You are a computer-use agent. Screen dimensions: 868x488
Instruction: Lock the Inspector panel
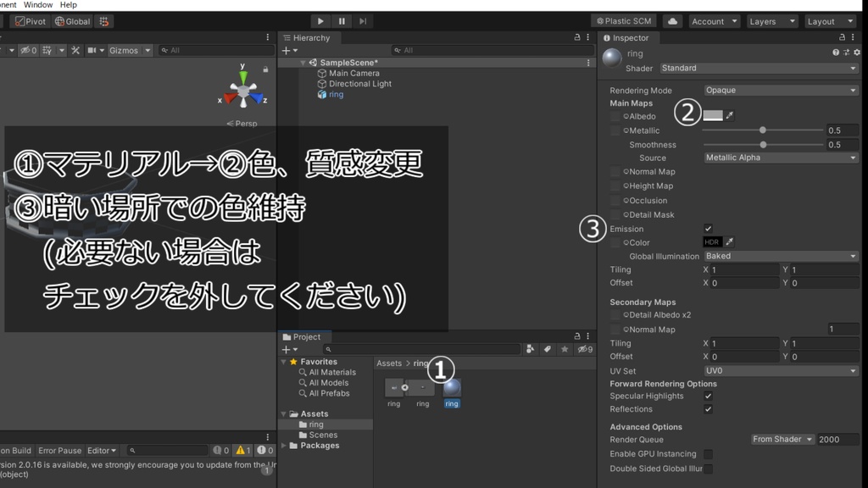(842, 37)
